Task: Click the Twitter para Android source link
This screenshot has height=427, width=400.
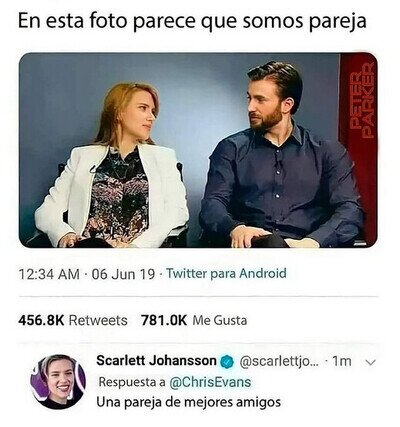Action: (226, 274)
